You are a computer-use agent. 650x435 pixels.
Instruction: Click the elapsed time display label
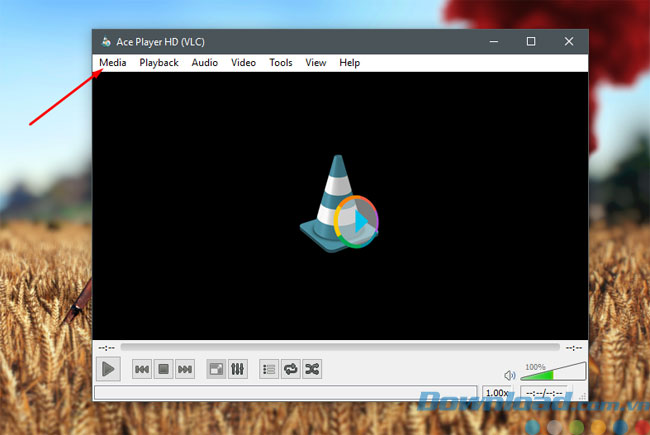[104, 347]
